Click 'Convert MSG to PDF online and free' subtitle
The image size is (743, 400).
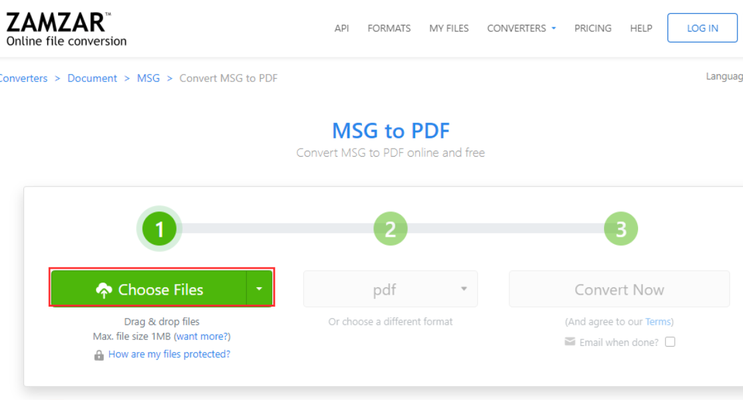click(390, 153)
